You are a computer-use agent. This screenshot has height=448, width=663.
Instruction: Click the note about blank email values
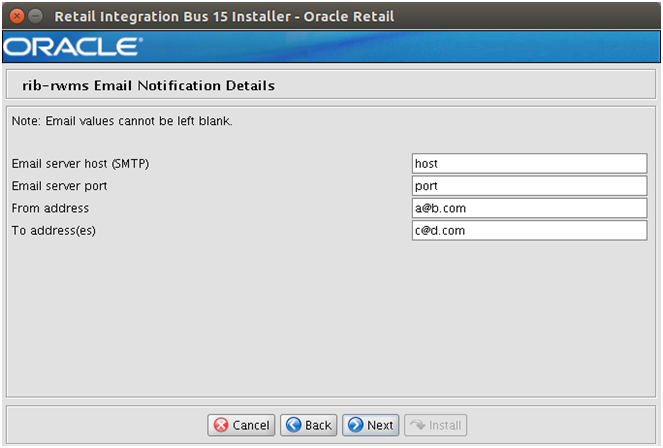coord(122,121)
